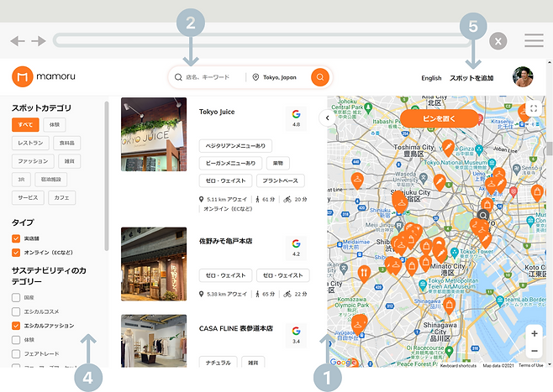This screenshot has height=392, width=553.
Task: Click the Google rating 3.4 badge
Action: pos(296,335)
